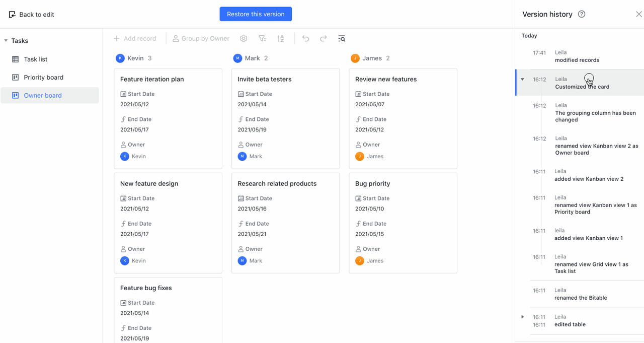Click Restore this version button
This screenshot has height=343, width=644.
(x=256, y=14)
